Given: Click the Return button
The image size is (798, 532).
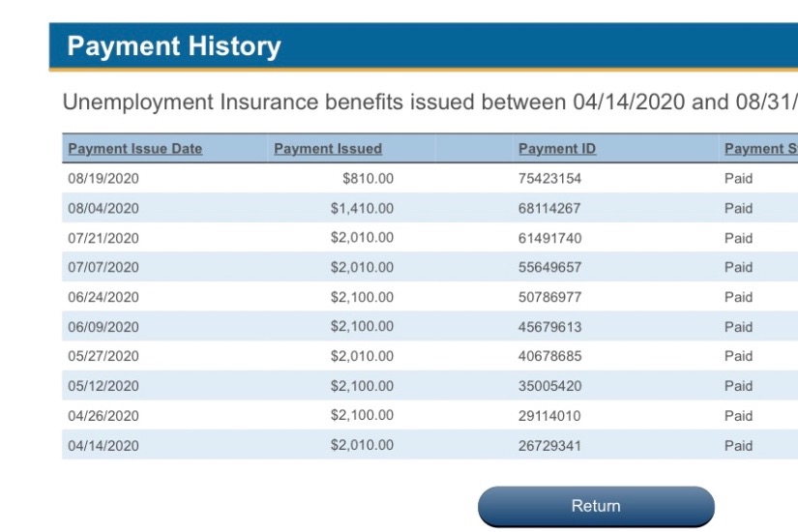Looking at the screenshot, I should coord(596,506).
